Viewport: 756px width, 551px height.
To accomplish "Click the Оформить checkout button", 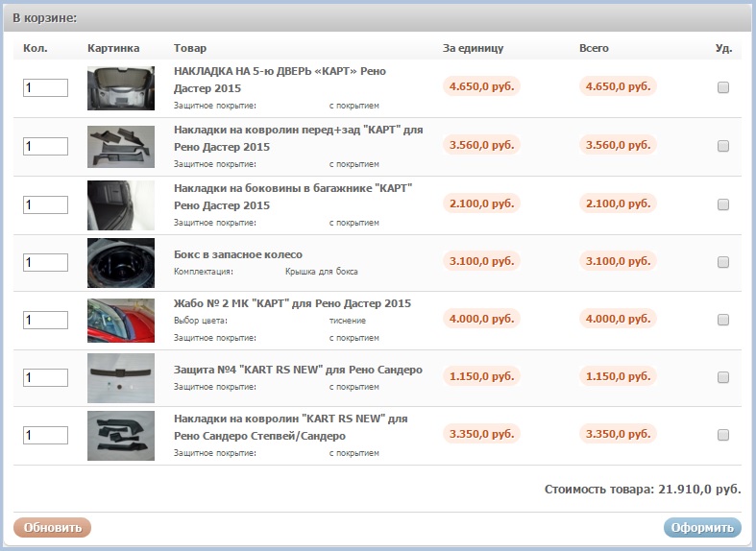I will 701,528.
